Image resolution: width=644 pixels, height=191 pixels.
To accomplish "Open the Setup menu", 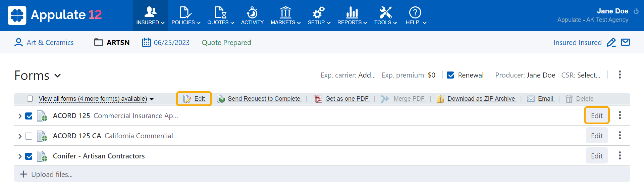I will point(319,16).
